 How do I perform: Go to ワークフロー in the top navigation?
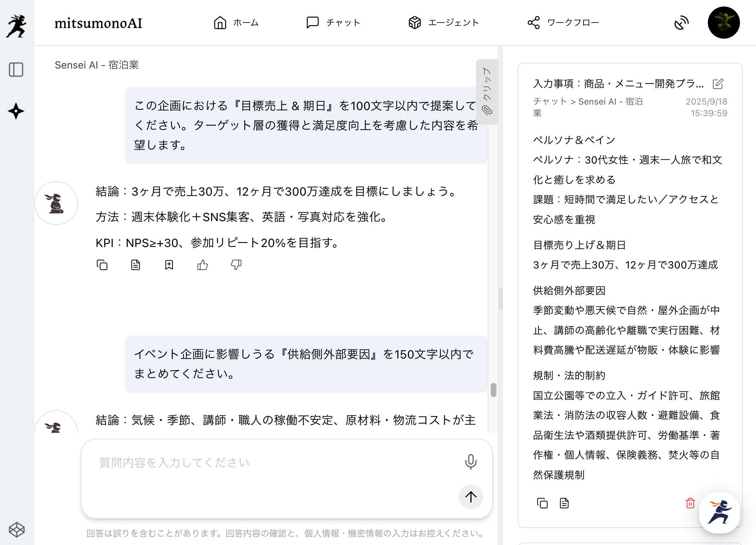(x=564, y=23)
